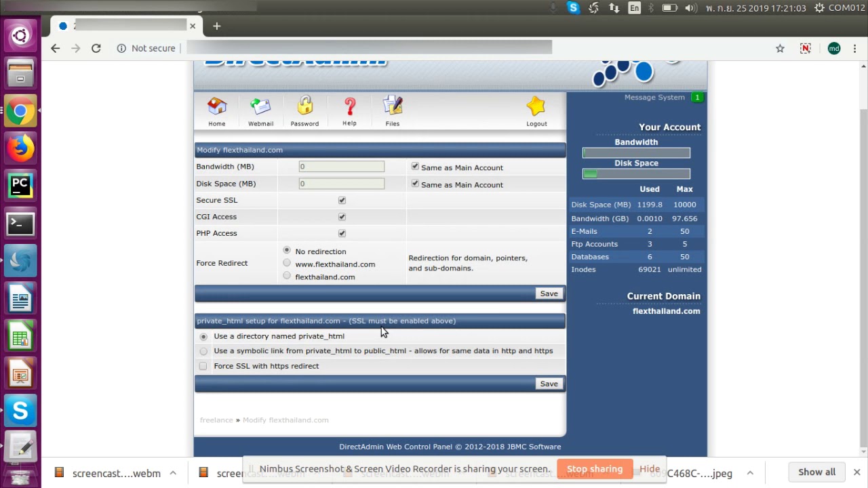Expand first screencast.webm download chevron
868x488 pixels.
click(173, 473)
